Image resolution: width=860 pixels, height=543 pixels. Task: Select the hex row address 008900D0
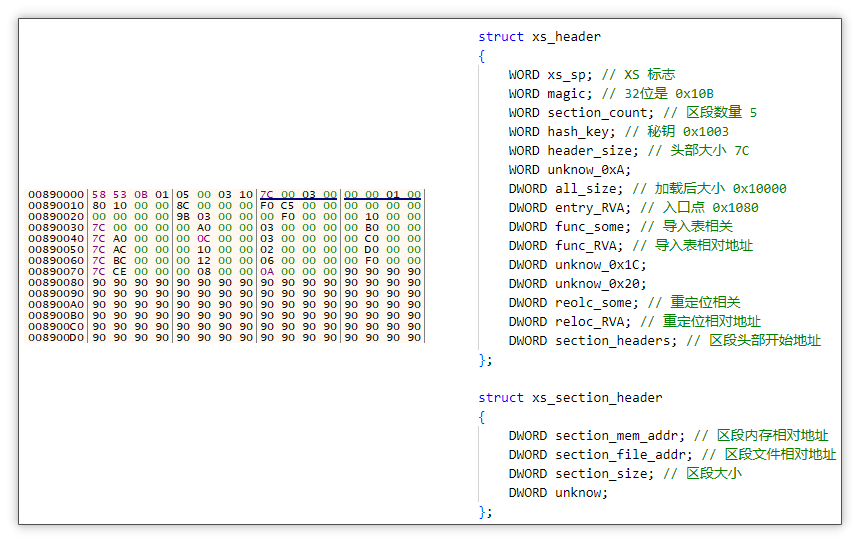[56, 337]
